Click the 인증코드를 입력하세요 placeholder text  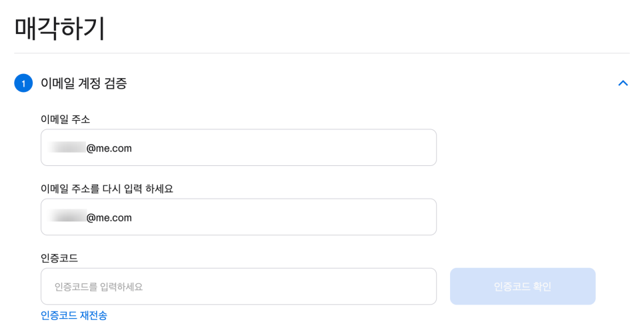pyautogui.click(x=99, y=287)
